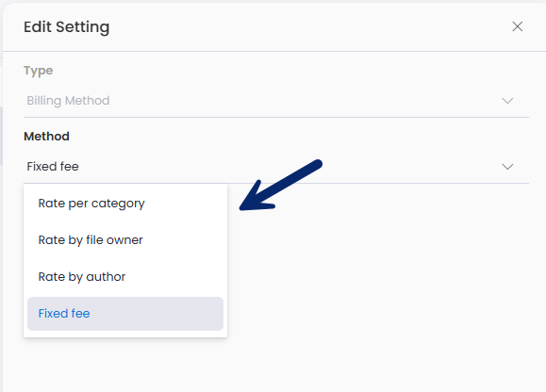Collapse the Method dropdown chevron
This screenshot has width=546, height=392.
click(507, 167)
